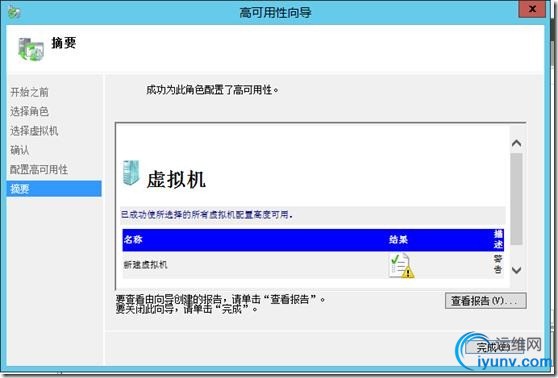Select 配置高可用性 step in sidebar

[x=39, y=169]
